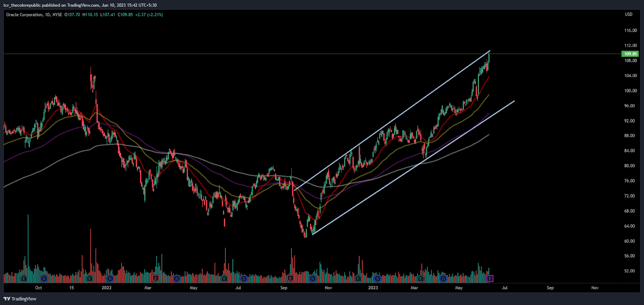Open the red earnings marker near Sep 2022
The image size is (644, 305).
coord(290,278)
